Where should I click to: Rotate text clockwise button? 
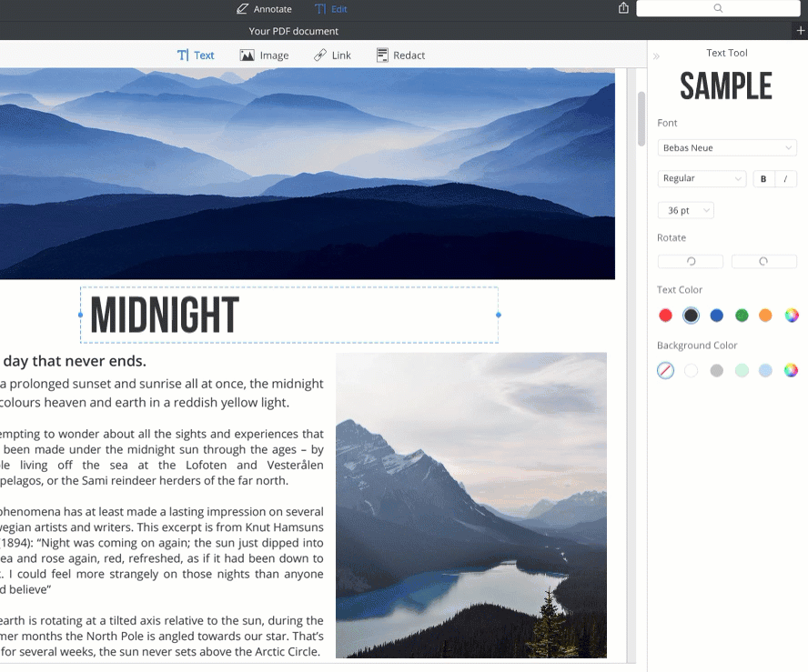(x=763, y=261)
